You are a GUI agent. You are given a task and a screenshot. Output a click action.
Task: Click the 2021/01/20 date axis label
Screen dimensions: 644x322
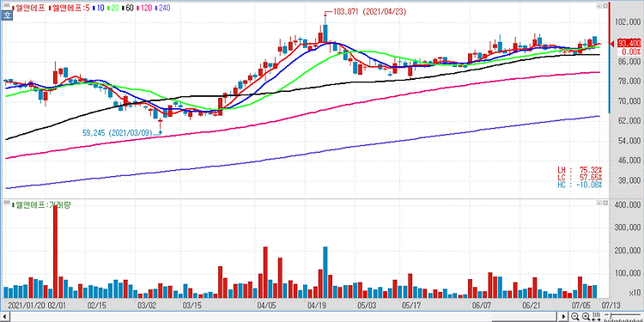26,306
